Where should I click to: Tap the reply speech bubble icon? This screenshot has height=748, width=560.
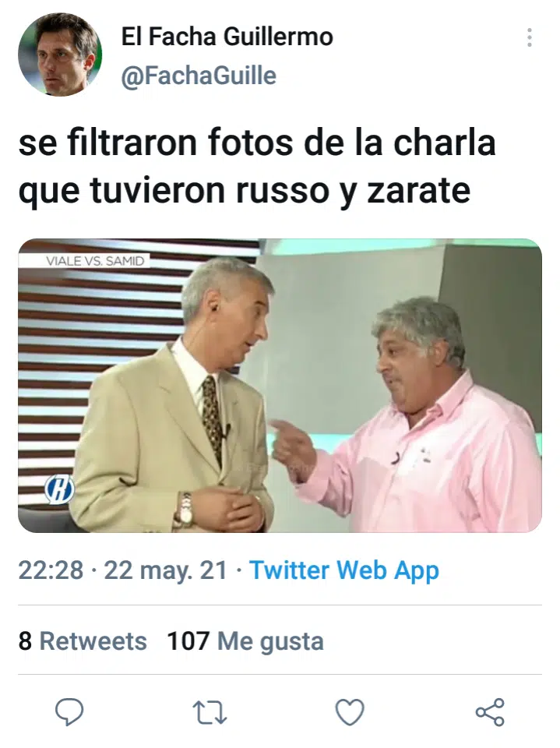[x=69, y=712]
